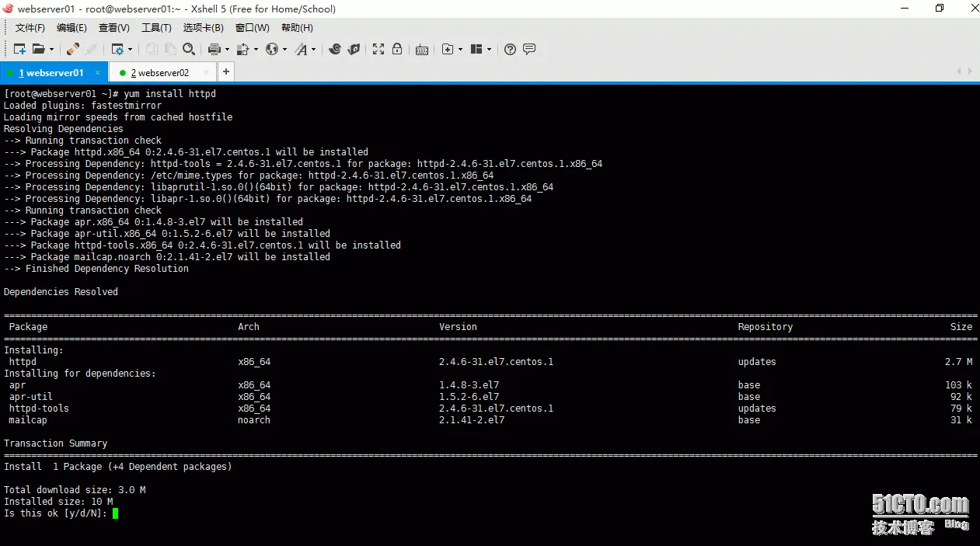This screenshot has width=980, height=546.
Task: Open the on-screen keyboard icon
Action: (x=422, y=50)
